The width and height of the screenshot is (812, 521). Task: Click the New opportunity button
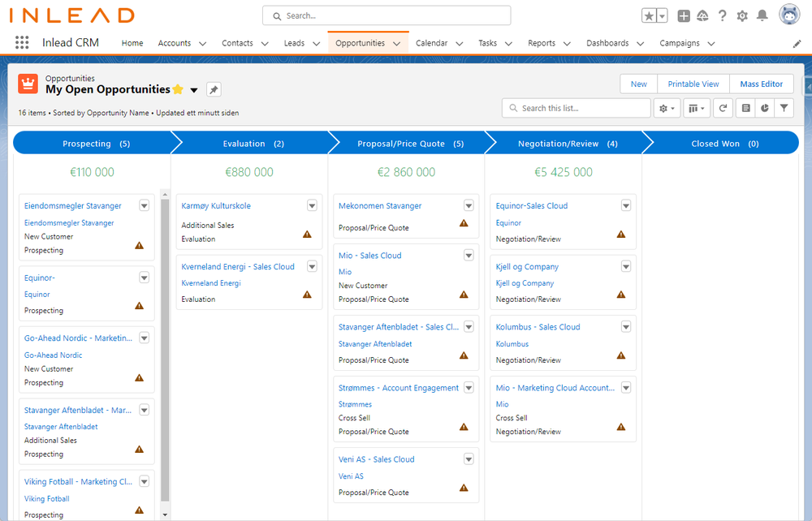click(638, 84)
